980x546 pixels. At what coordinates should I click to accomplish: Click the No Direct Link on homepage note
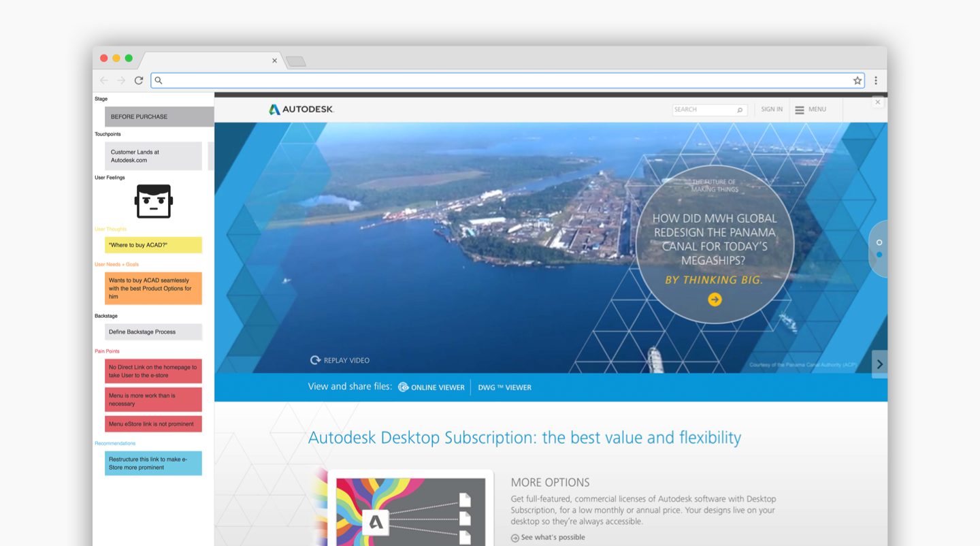(x=153, y=371)
